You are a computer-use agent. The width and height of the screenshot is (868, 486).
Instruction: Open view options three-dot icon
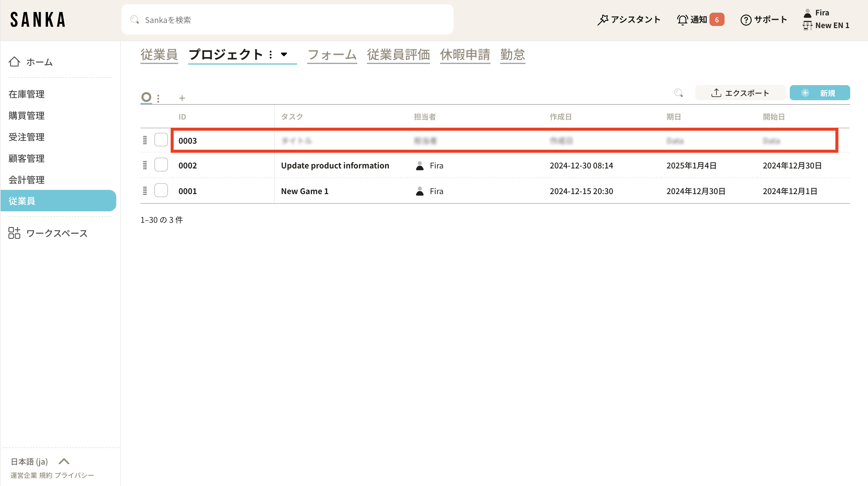158,98
